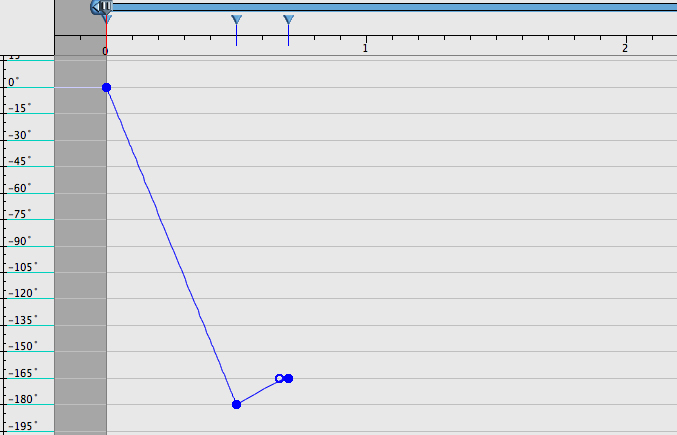Click the -135° value axis label
677x435 pixels.
pyautogui.click(x=23, y=320)
